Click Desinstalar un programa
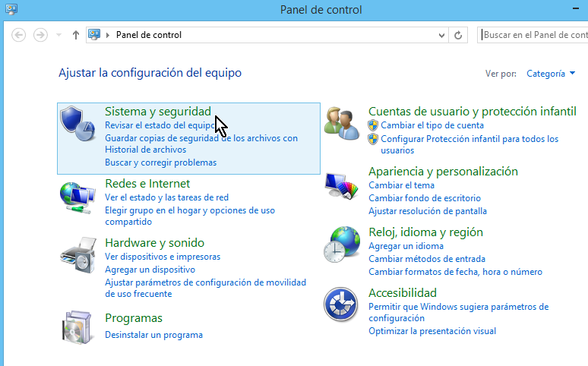Image resolution: width=588 pixels, height=366 pixels. (x=153, y=335)
